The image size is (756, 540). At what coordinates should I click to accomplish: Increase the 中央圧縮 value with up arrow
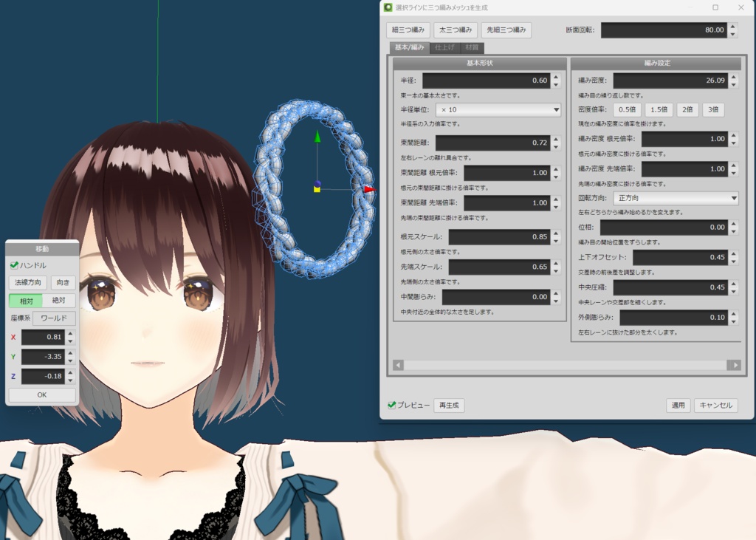[733, 284]
